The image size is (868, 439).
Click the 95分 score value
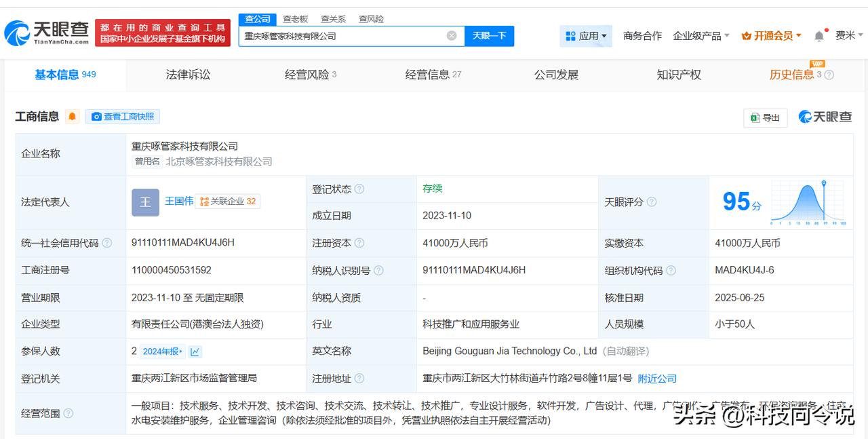pyautogui.click(x=742, y=202)
